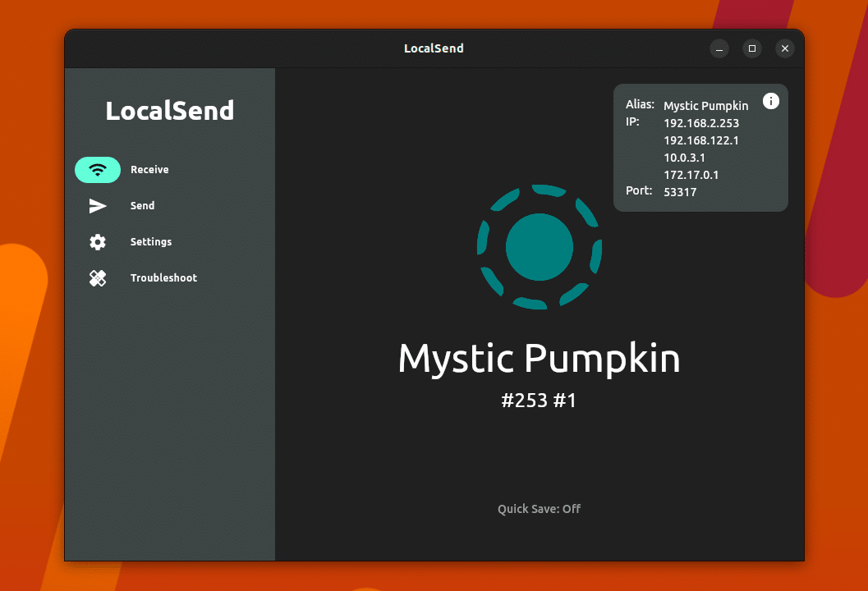
Task: Click the Send paper plane icon
Action: [98, 206]
